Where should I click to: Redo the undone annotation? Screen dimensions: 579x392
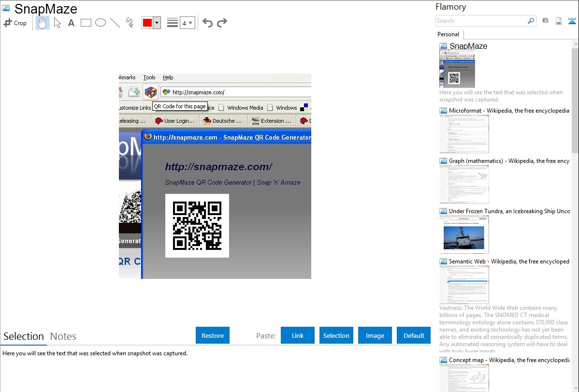(x=222, y=23)
